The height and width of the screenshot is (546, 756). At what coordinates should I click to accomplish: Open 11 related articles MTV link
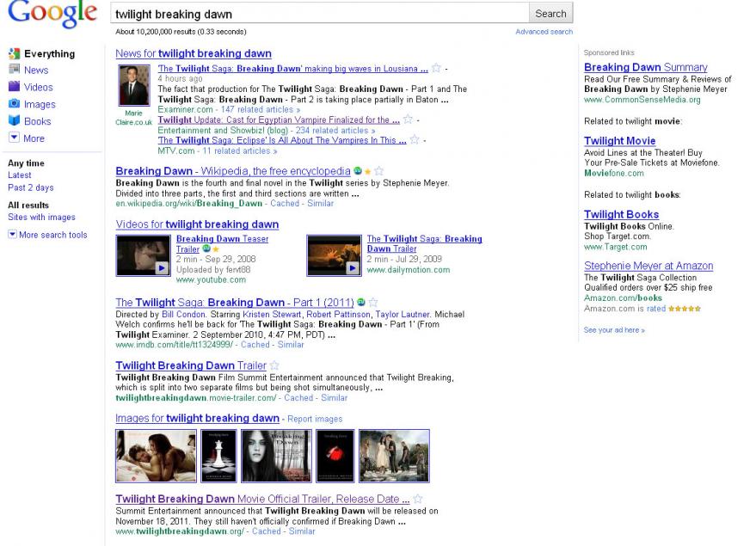240,150
